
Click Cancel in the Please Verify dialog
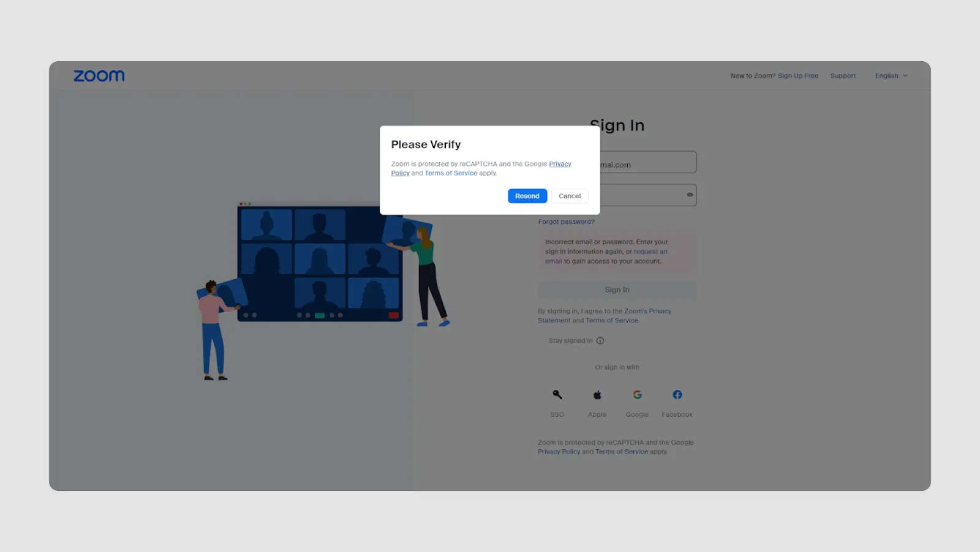click(570, 196)
